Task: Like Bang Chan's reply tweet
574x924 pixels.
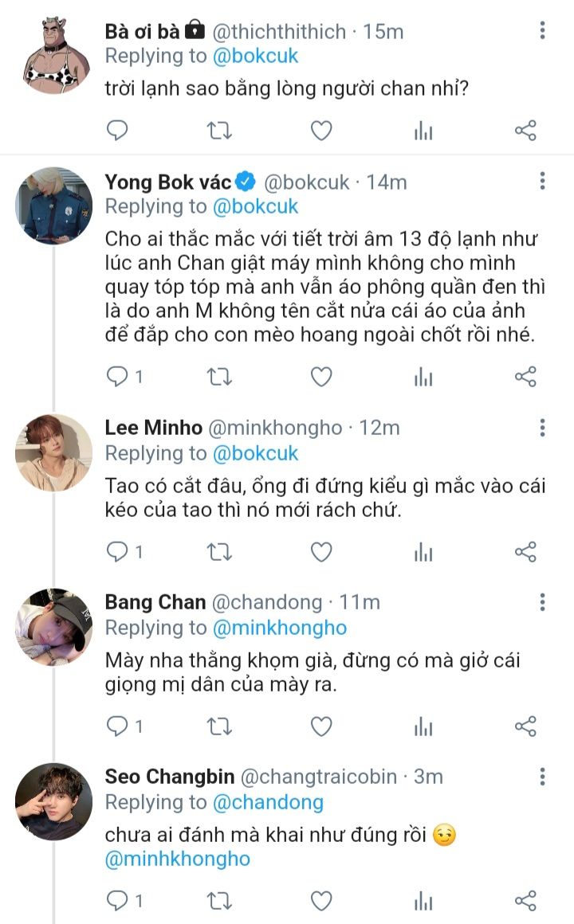Action: coord(320,726)
